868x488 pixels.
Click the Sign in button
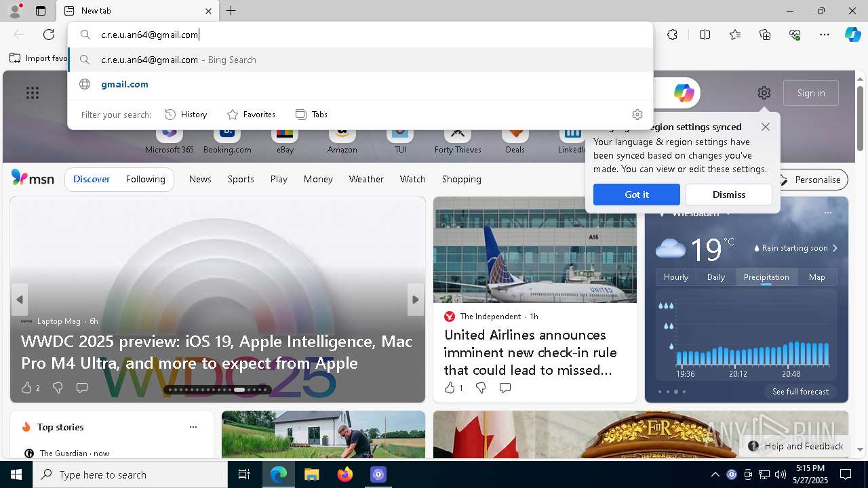coord(811,93)
